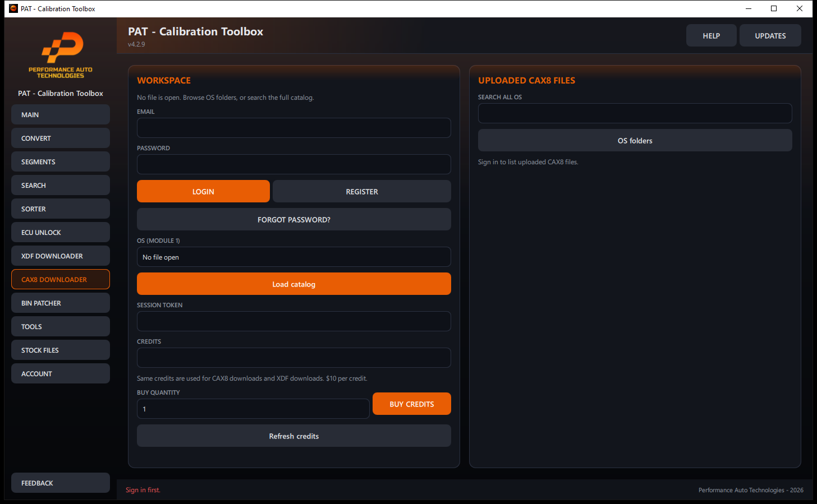The height and width of the screenshot is (504, 817).
Task: Focus the SEARCH ALL OS field
Action: point(635,113)
